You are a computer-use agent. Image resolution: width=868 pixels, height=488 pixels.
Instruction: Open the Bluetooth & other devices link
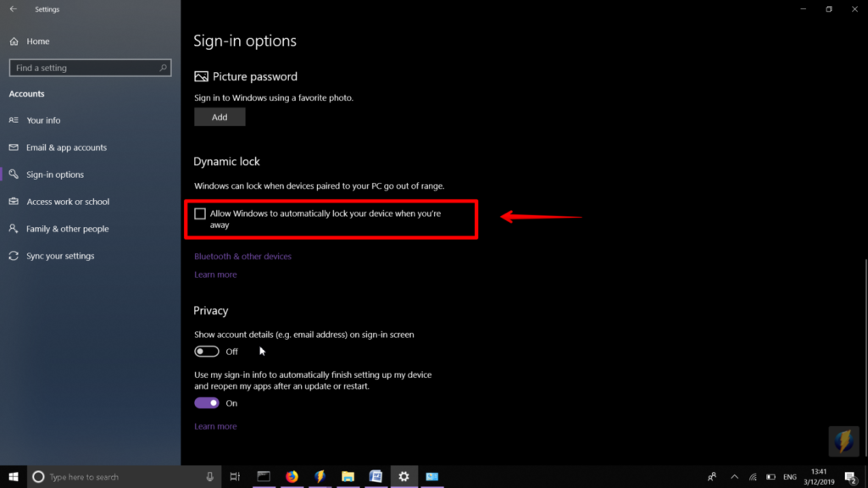point(242,256)
